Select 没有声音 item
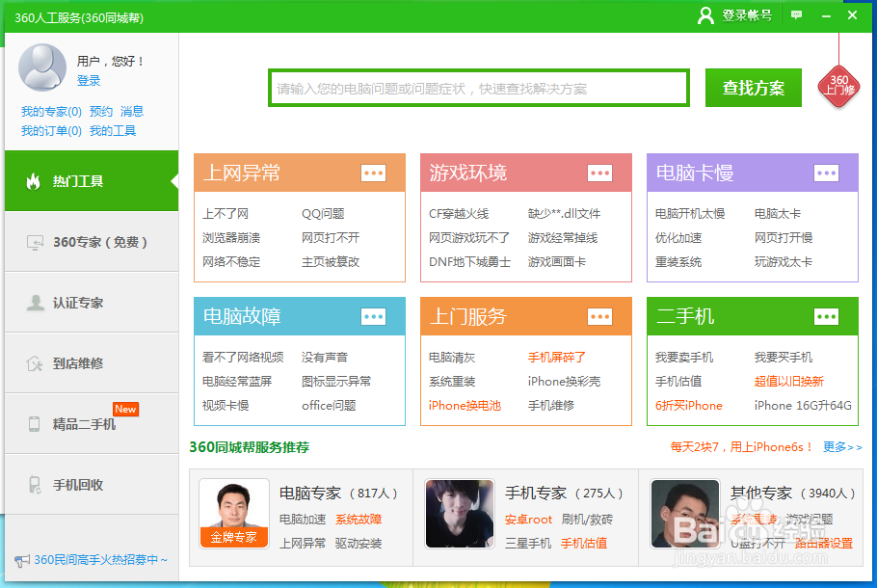The width and height of the screenshot is (877, 588). click(325, 357)
